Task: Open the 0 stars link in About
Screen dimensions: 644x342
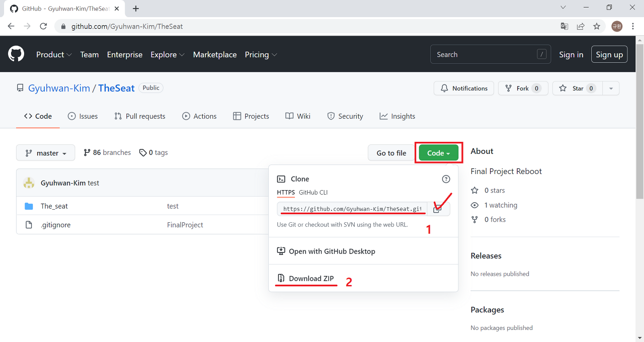Action: (x=488, y=191)
